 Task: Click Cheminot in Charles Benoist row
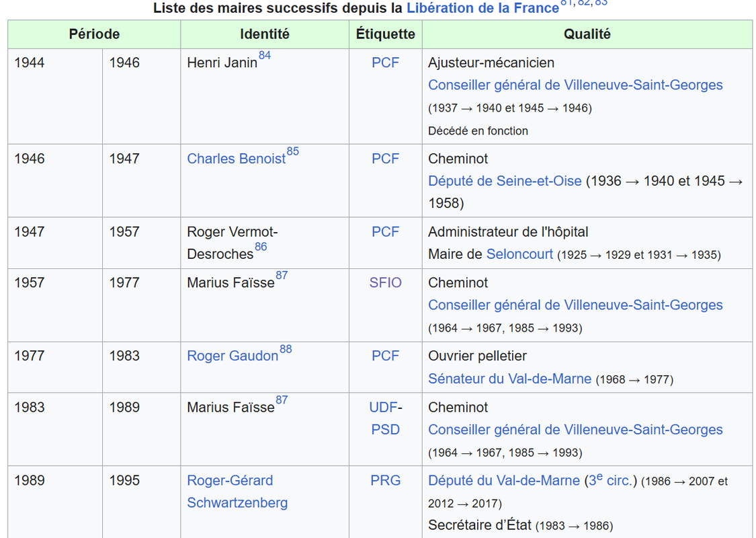[x=458, y=159]
